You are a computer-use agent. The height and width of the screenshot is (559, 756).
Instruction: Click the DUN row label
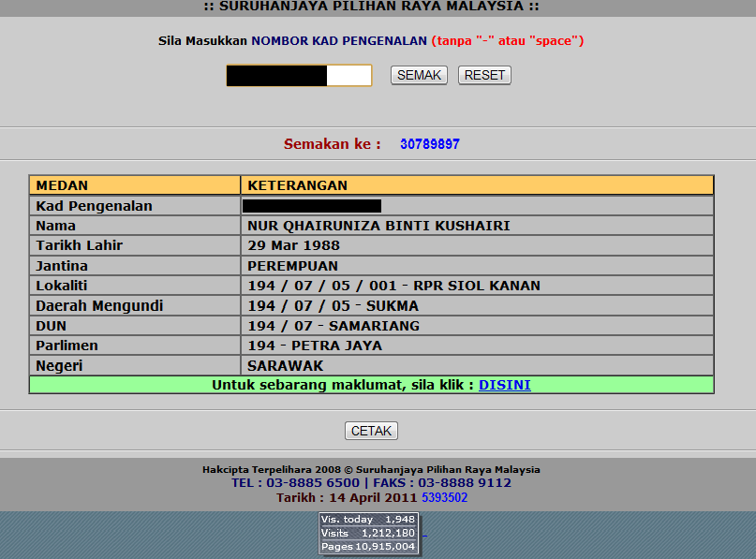(52, 326)
